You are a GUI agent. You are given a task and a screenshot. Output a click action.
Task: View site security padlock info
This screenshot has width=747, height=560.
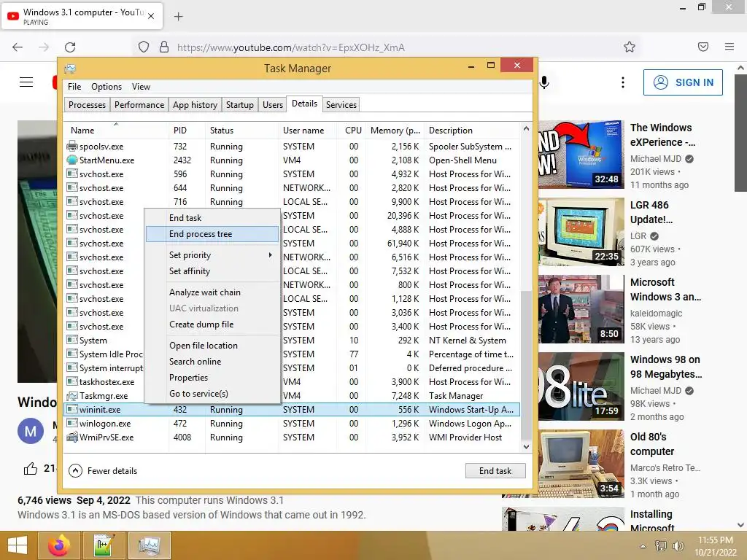(x=164, y=47)
